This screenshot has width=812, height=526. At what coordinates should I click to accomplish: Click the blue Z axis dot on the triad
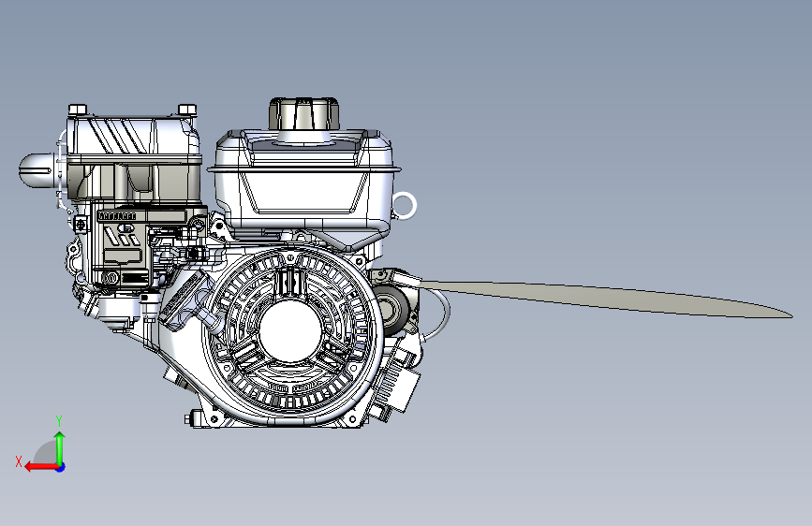point(61,467)
